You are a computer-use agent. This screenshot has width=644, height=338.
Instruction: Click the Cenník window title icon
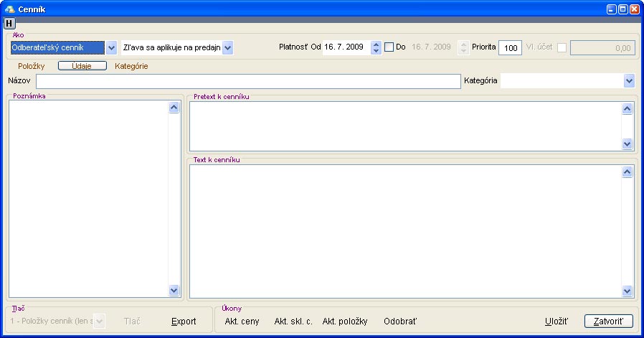[9, 9]
